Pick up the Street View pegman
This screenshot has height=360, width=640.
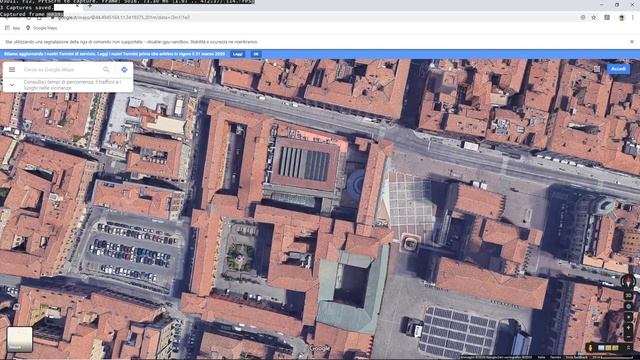tap(590, 348)
